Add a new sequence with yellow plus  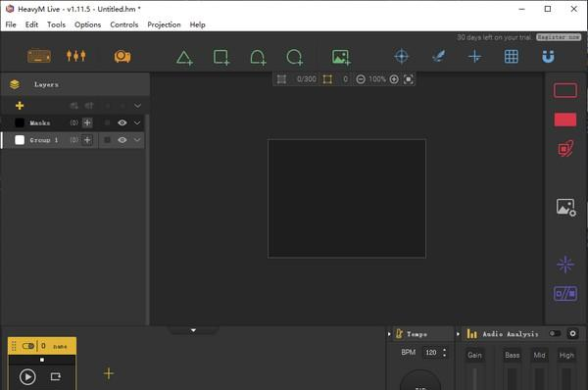click(x=109, y=373)
